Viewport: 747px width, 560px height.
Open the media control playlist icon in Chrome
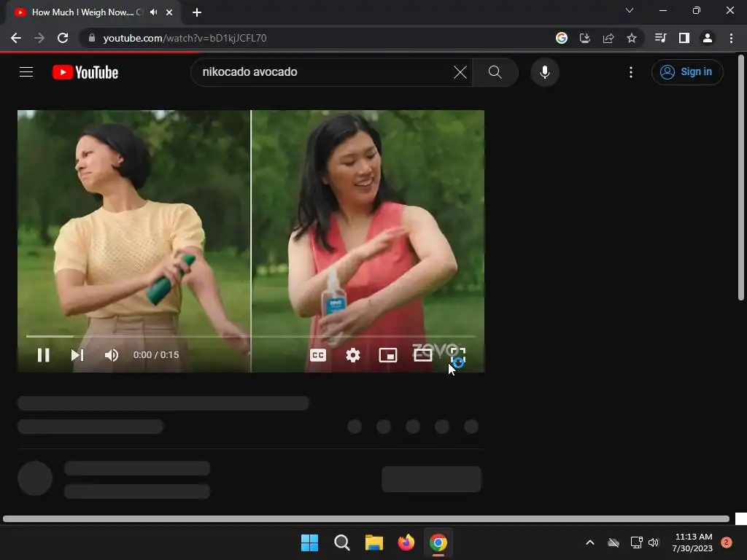pyautogui.click(x=660, y=38)
